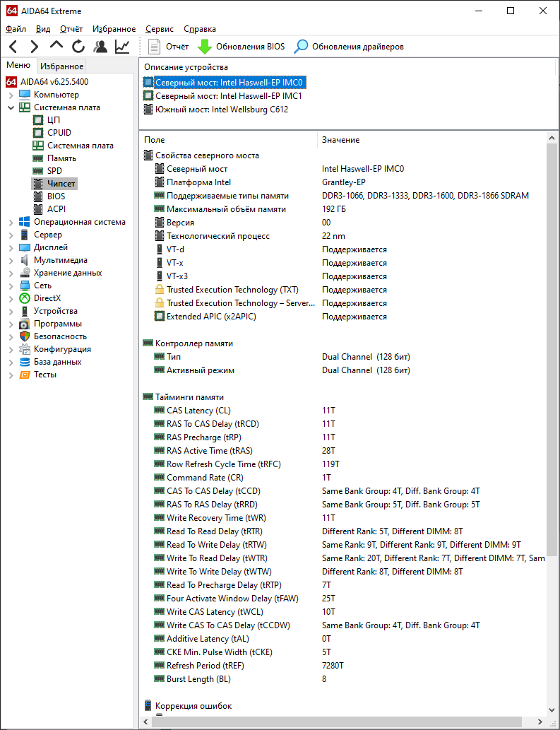
Task: Collapse the Системная плата tree node
Action: click(11, 107)
